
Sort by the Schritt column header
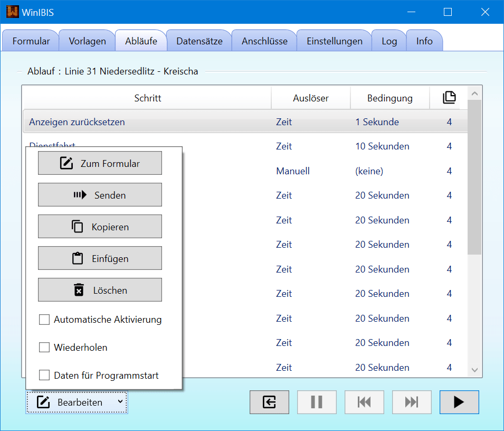click(148, 98)
